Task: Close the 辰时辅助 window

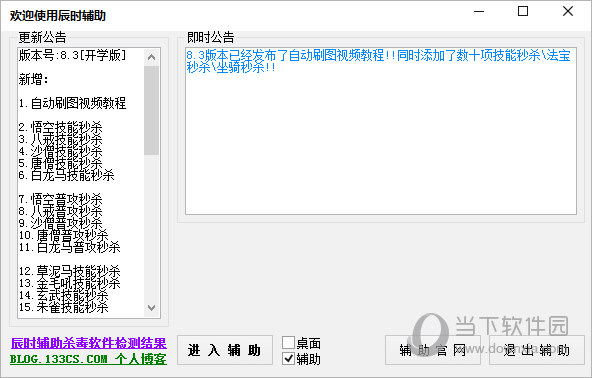Action: point(567,11)
